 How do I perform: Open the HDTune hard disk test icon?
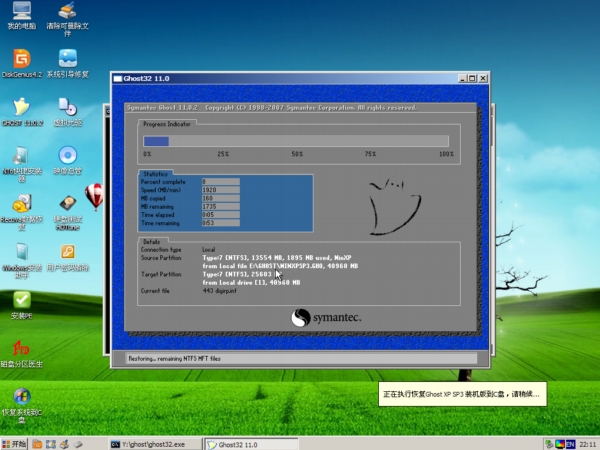point(68,212)
